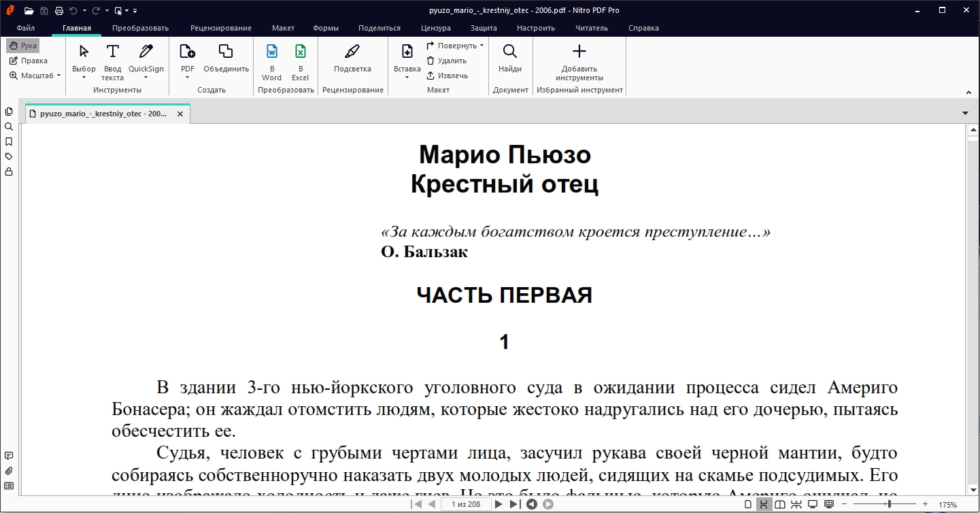Undo the last action
This screenshot has width=980, height=513.
(x=73, y=11)
